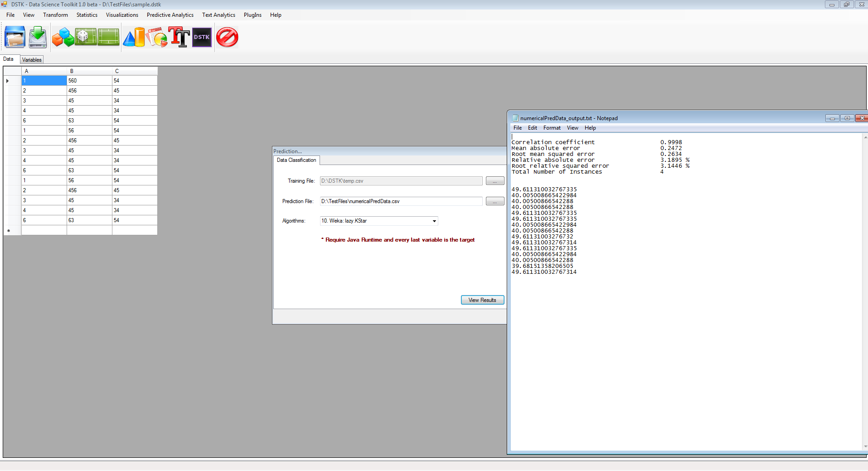Open the Text Analytics menu
Image resolution: width=868 pixels, height=471 pixels.
point(218,15)
